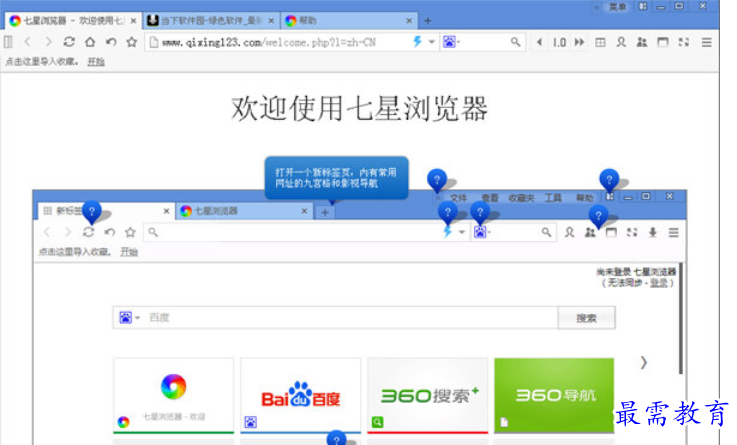Click the layout icon next to 菜单
This screenshot has width=737, height=445.
643,7
